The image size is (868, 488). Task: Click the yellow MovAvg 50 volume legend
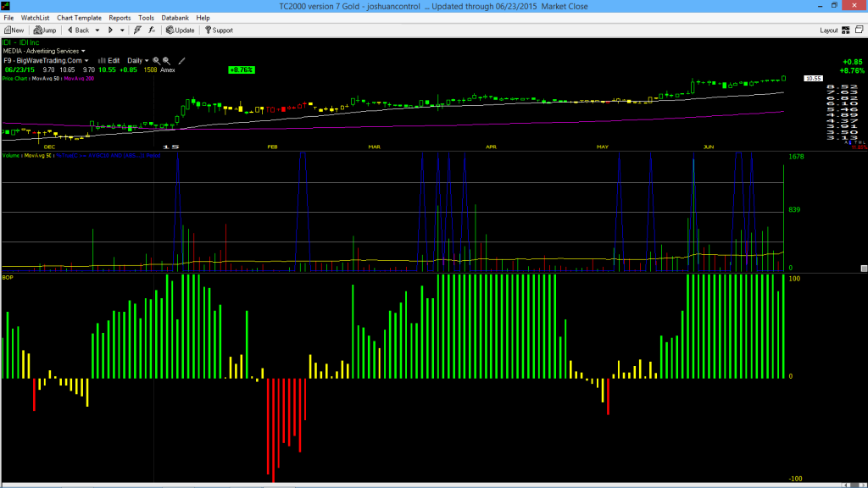(x=37, y=156)
